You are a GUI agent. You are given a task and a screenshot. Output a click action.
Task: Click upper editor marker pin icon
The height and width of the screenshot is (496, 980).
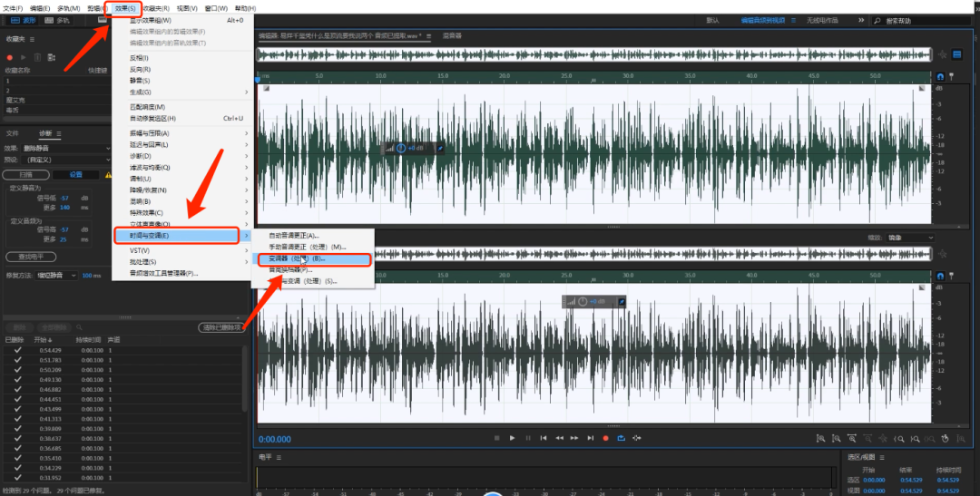(951, 76)
